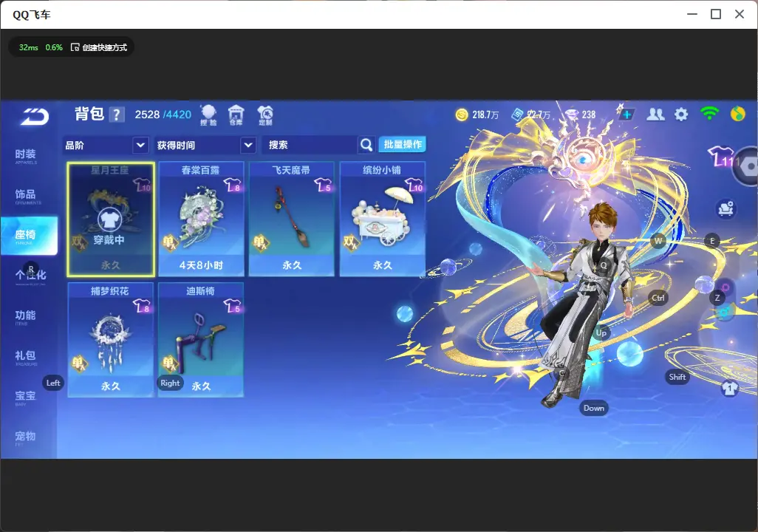Screen dimensions: 758x532
Task: Go back with the top-left logo arrow
Action: (34, 117)
